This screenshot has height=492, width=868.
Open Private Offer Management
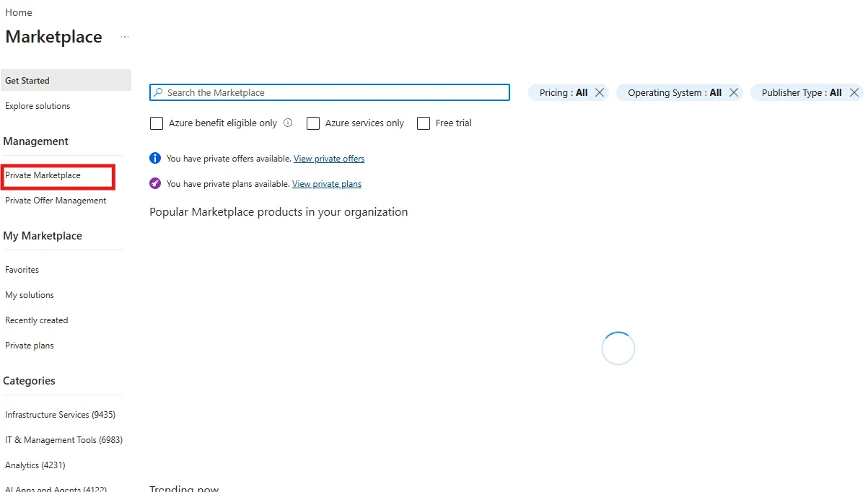pyautogui.click(x=56, y=201)
